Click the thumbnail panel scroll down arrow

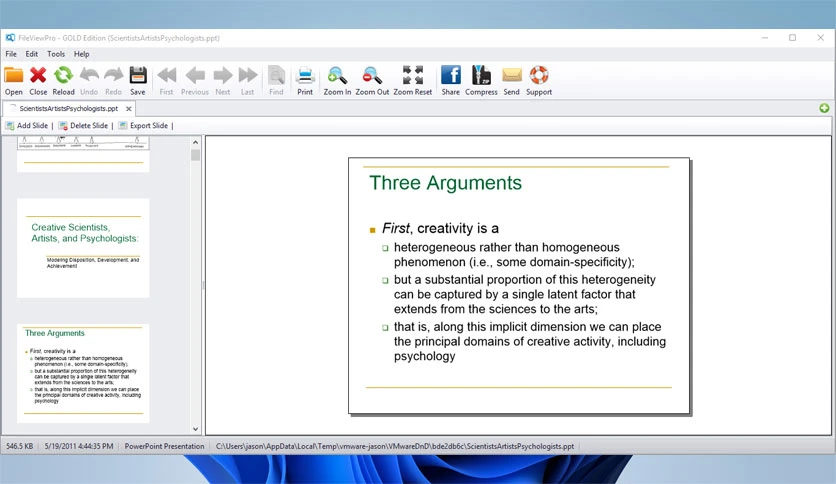(195, 429)
